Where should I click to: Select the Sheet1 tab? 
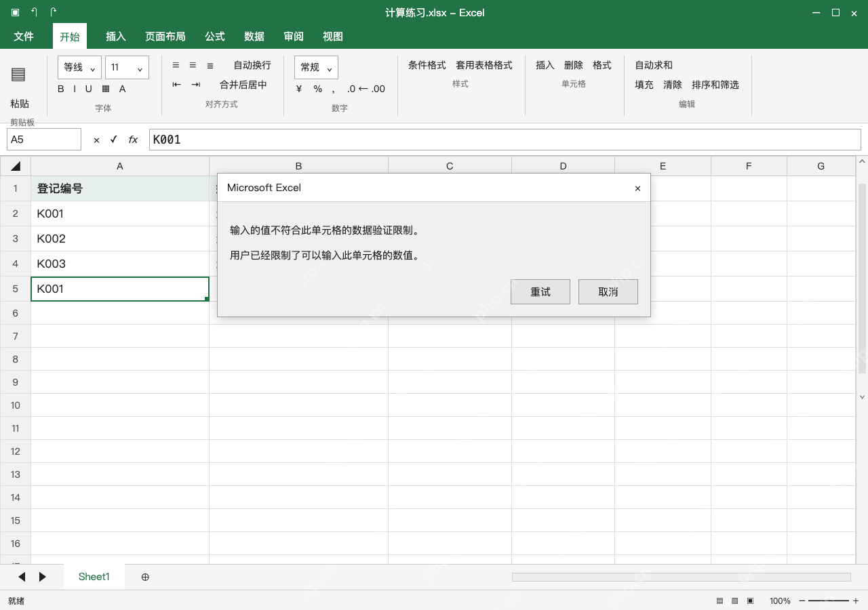point(94,577)
